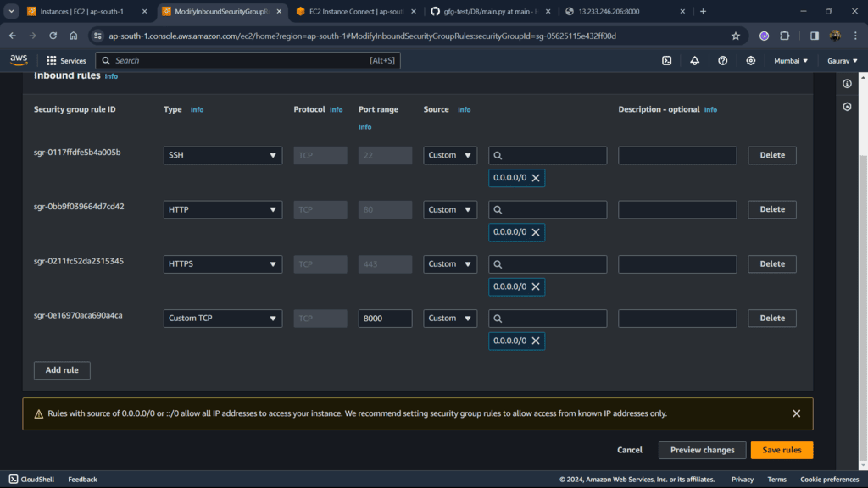The width and height of the screenshot is (868, 488).
Task: Open Info link next to Inbound rules
Action: coord(111,76)
